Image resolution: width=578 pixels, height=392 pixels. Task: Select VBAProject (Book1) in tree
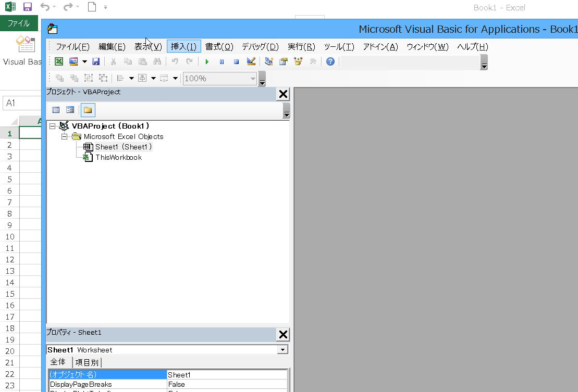pos(110,126)
